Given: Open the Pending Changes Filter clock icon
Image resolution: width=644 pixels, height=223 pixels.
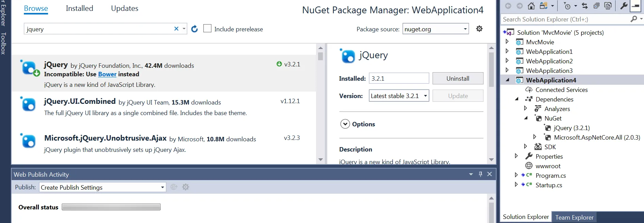Looking at the screenshot, I should pos(567,6).
